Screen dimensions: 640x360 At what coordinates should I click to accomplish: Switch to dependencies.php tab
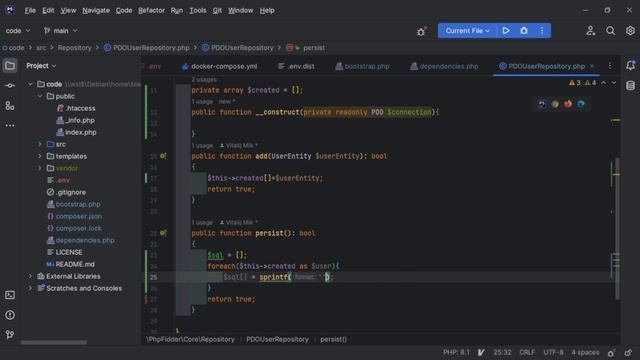point(444,66)
